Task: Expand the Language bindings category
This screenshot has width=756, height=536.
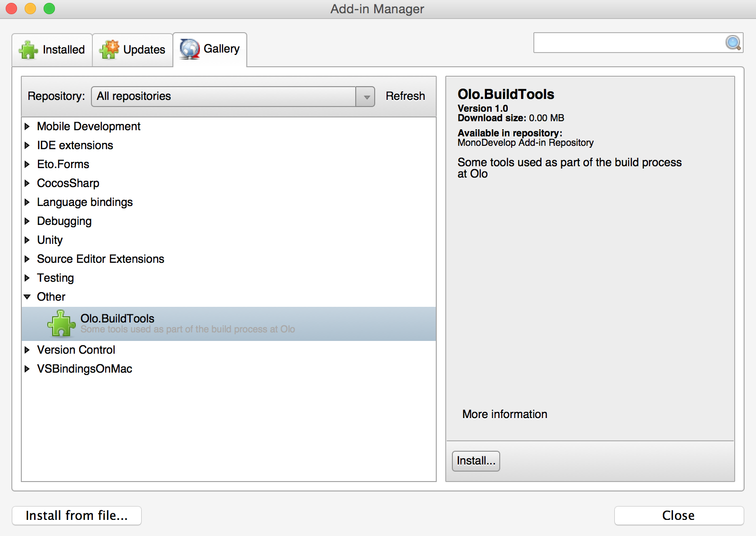Action: tap(27, 202)
